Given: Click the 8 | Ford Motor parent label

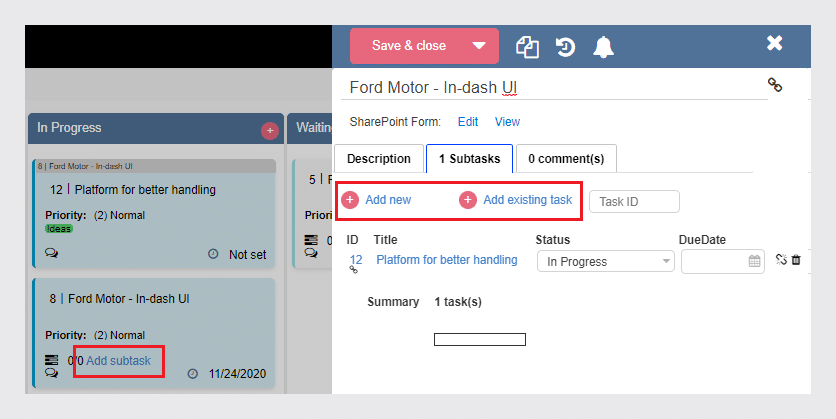Looking at the screenshot, I should [x=85, y=166].
